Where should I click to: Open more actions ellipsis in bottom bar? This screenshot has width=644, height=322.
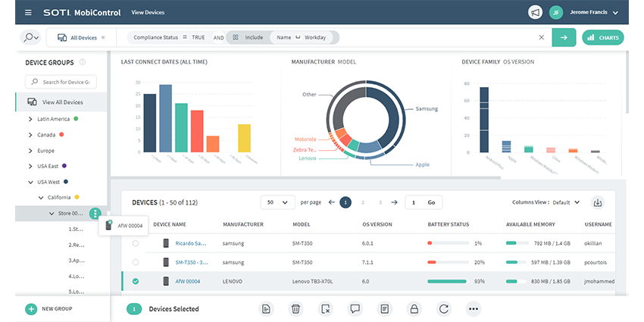pyautogui.click(x=474, y=308)
